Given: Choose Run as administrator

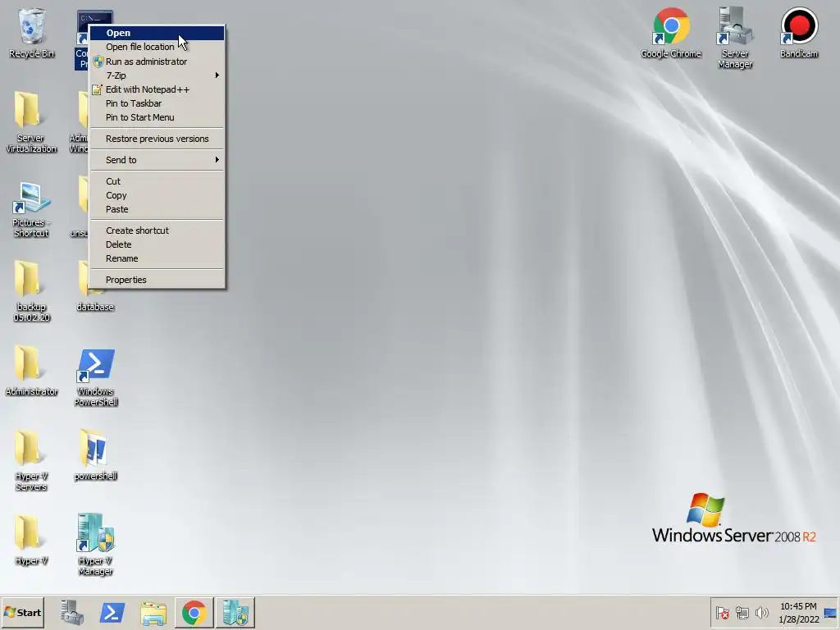Looking at the screenshot, I should (157, 61).
